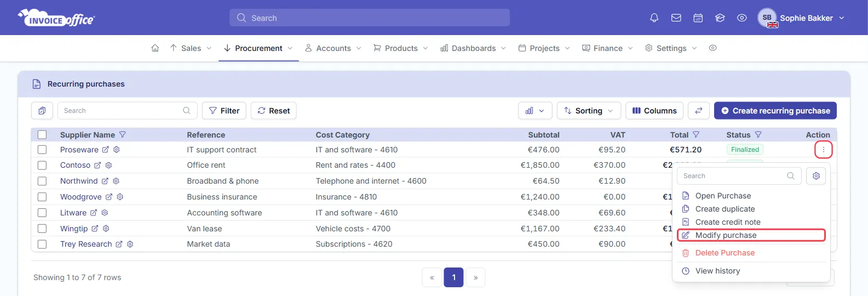Open external link icon for Litware

coord(94,213)
